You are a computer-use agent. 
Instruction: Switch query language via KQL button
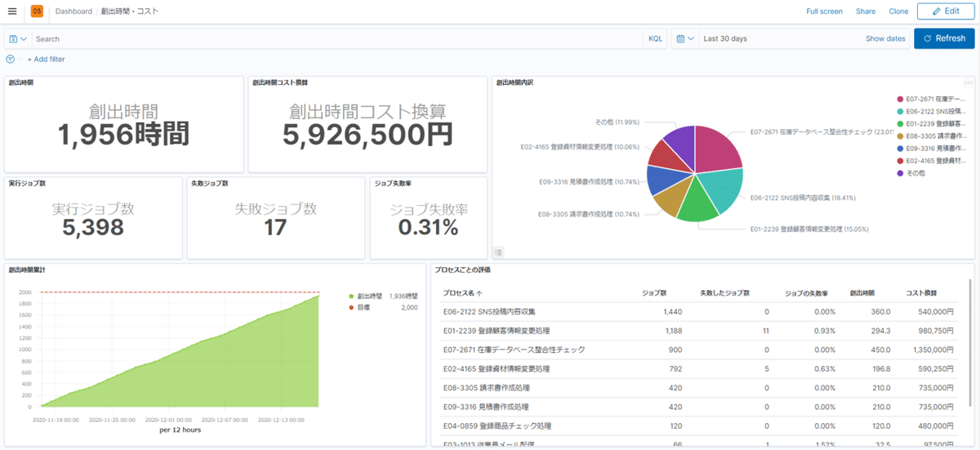point(655,38)
